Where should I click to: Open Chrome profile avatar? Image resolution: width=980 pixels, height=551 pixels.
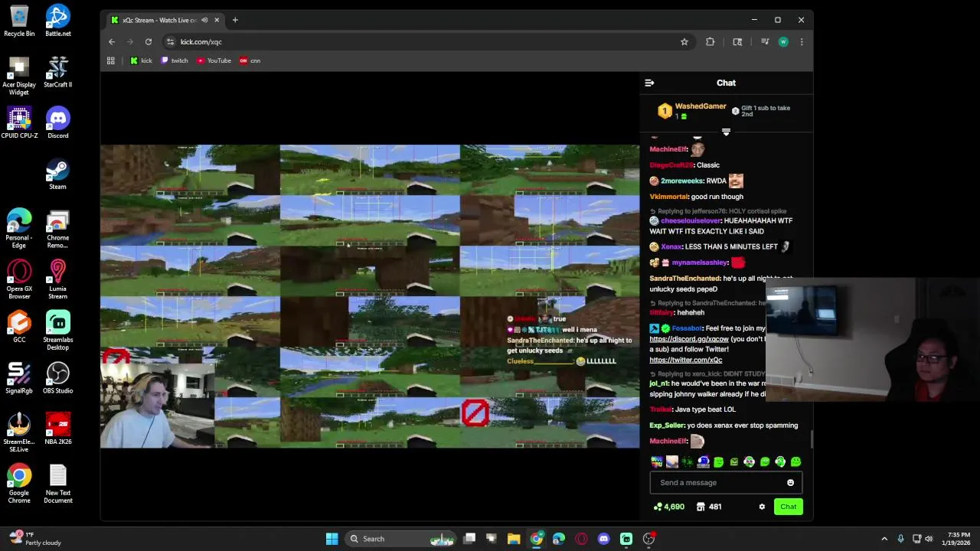coord(783,42)
